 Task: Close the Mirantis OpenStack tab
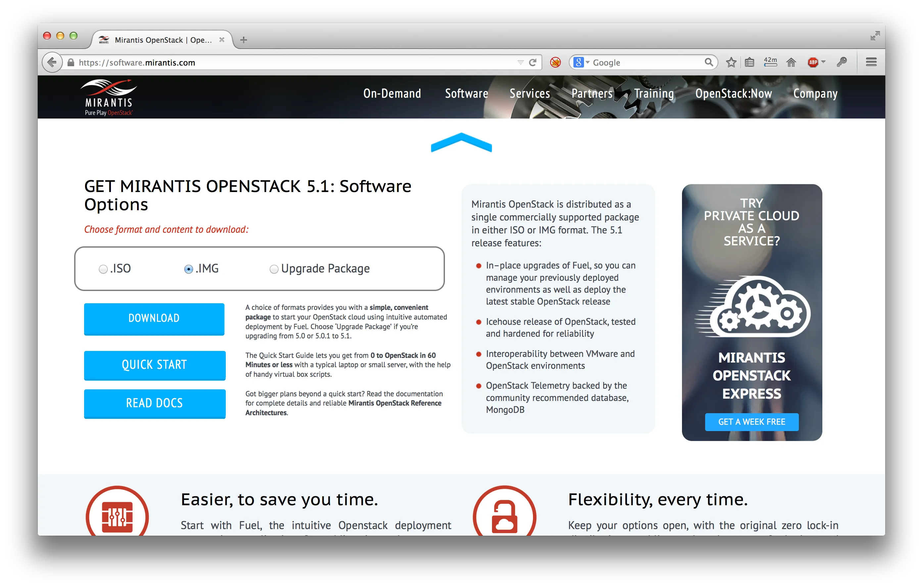[221, 39]
